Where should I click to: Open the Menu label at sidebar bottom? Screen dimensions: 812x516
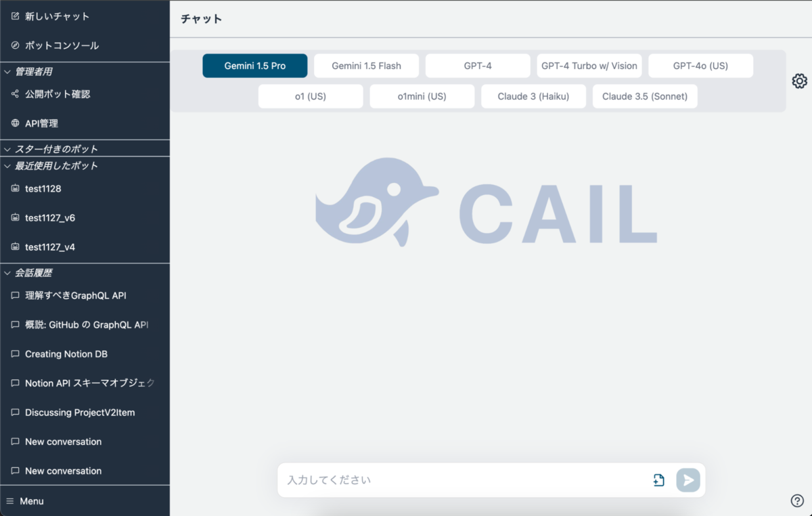pyautogui.click(x=32, y=501)
